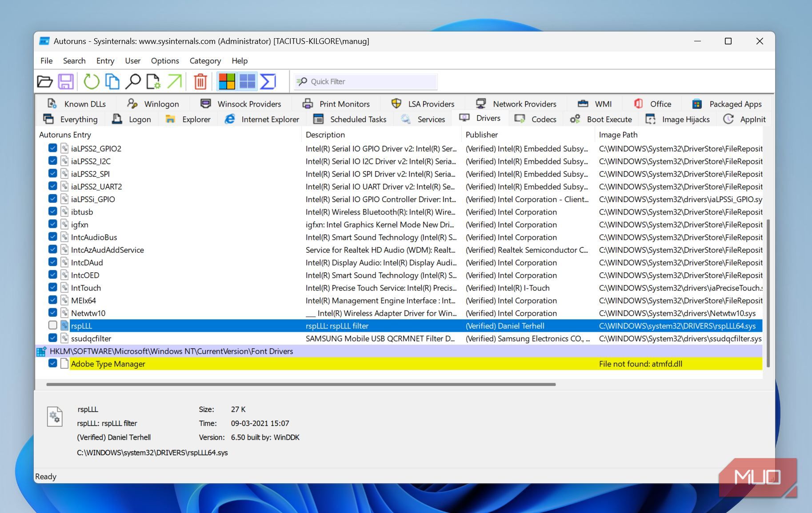Sort by the Publisher column header
Image resolution: width=812 pixels, height=513 pixels.
click(528, 135)
